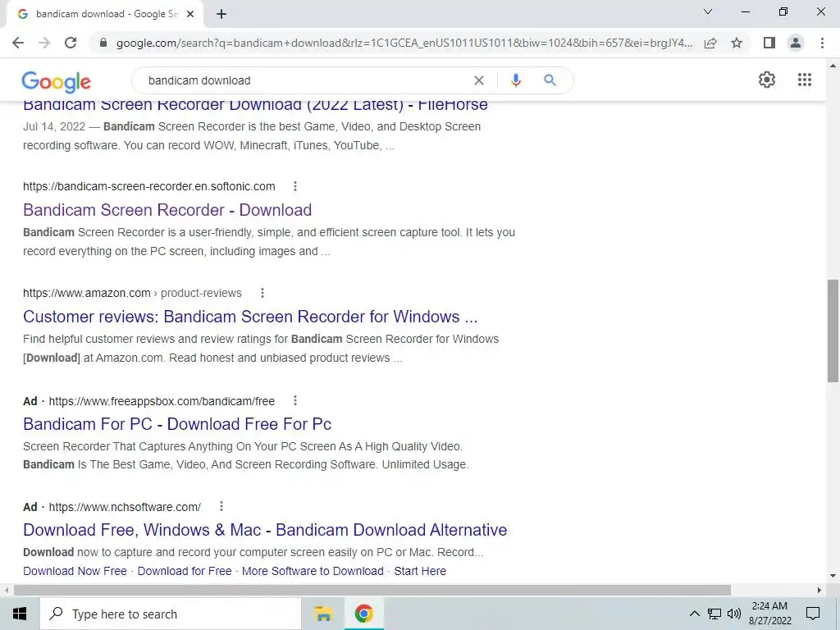
Task: Close the bandicam download tab
Action: pos(190,15)
